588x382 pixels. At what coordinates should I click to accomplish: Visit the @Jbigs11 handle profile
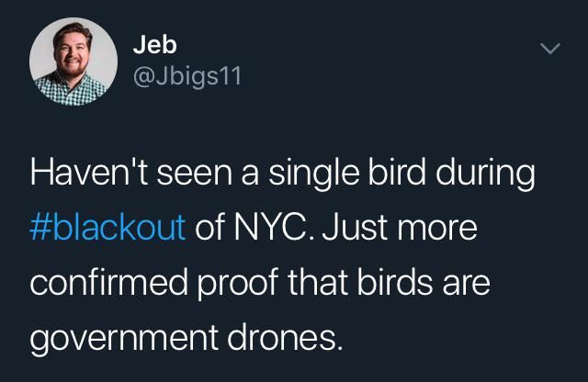tap(187, 76)
